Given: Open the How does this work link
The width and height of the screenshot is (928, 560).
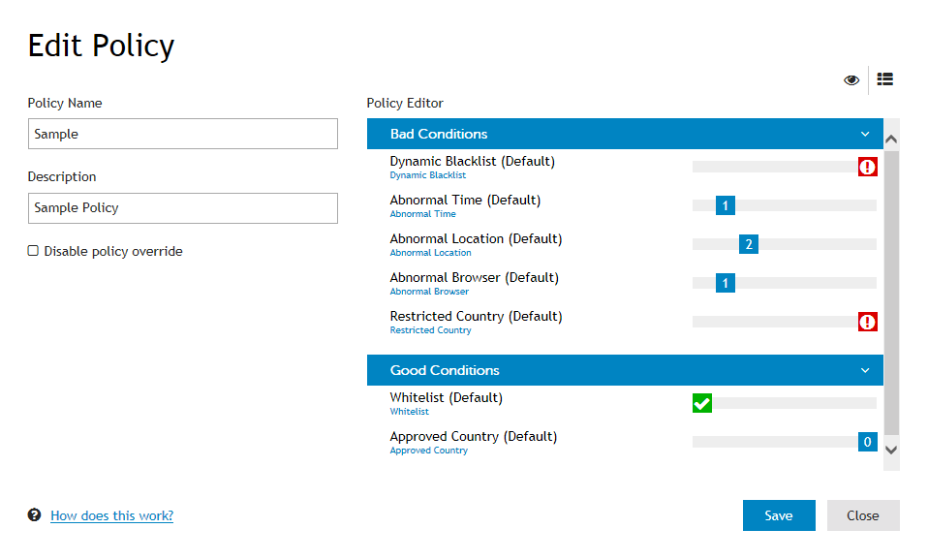Looking at the screenshot, I should click(x=111, y=515).
